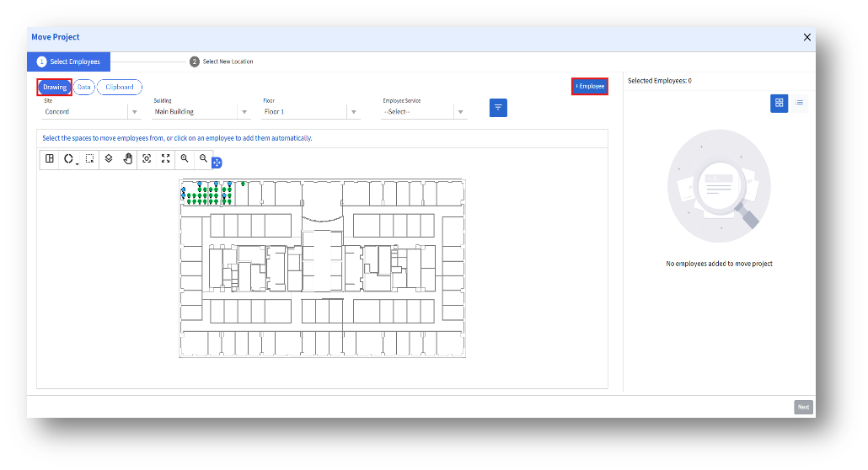Zoom out of the floor plan
The image size is (868, 470).
(x=203, y=159)
